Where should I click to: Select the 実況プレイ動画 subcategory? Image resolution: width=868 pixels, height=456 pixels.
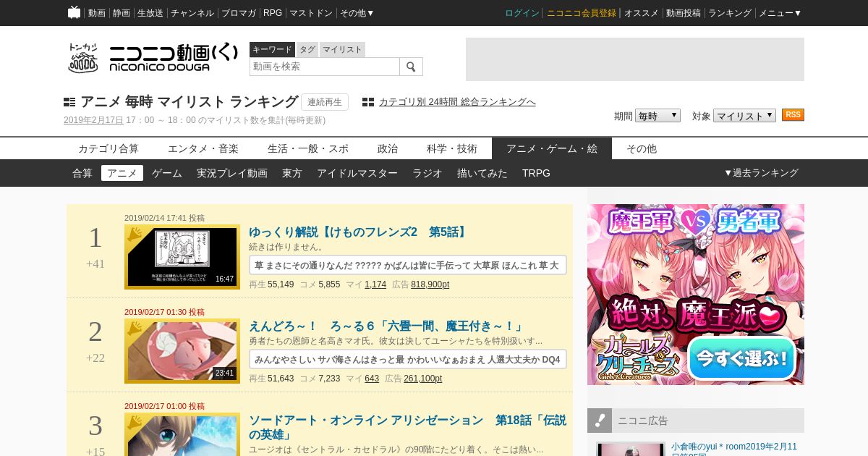(232, 173)
